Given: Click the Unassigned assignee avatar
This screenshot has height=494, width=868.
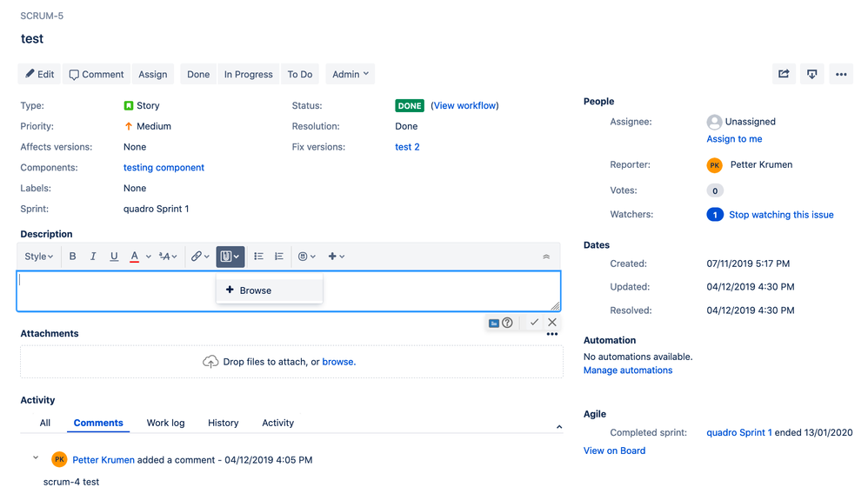Looking at the screenshot, I should point(714,122).
